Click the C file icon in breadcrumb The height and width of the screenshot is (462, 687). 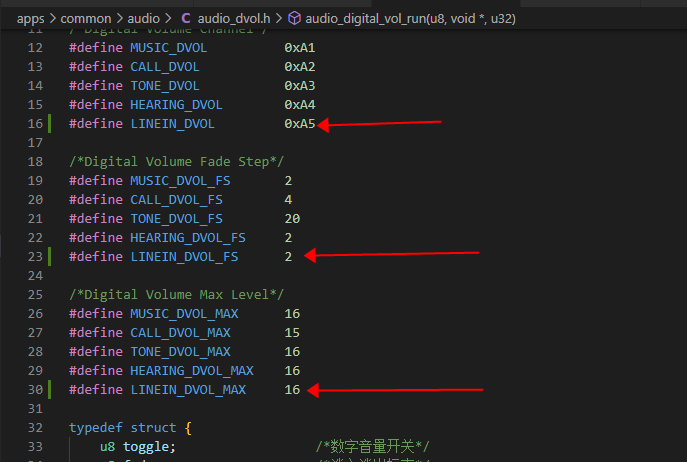point(186,19)
